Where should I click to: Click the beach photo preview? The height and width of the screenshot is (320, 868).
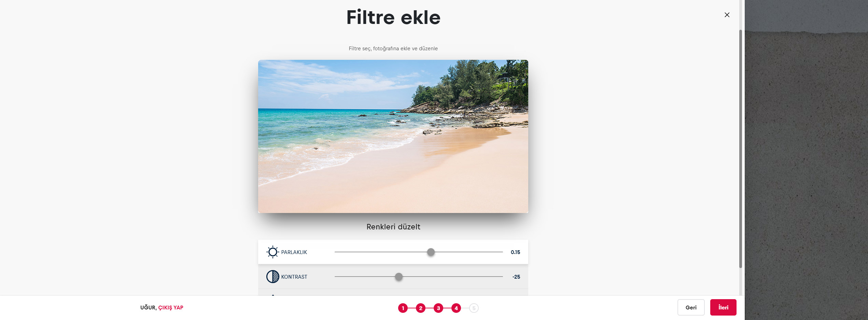click(393, 136)
